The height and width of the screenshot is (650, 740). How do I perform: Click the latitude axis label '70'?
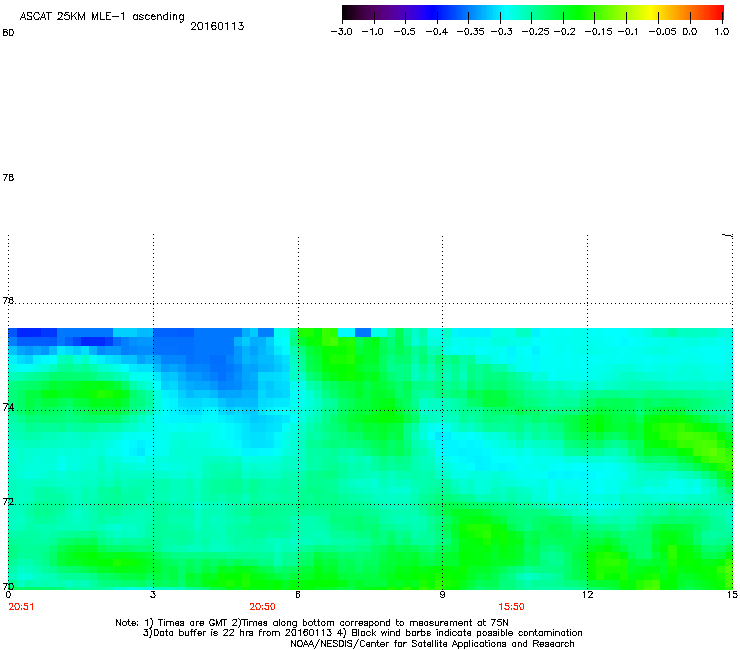pyautogui.click(x=8, y=586)
